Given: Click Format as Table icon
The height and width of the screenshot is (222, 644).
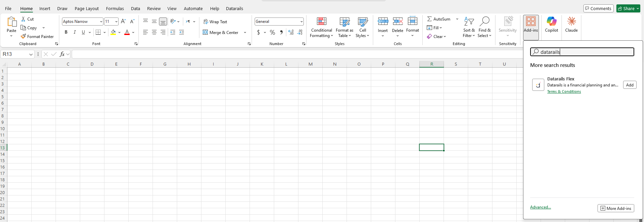Looking at the screenshot, I should (x=345, y=22).
